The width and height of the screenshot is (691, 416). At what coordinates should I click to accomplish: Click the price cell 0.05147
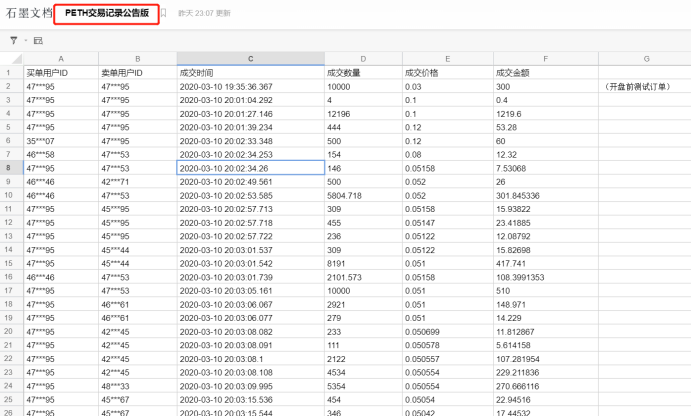click(448, 223)
